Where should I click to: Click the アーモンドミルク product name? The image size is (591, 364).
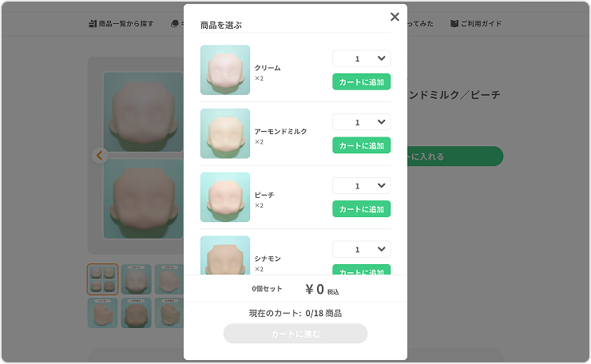point(281,132)
